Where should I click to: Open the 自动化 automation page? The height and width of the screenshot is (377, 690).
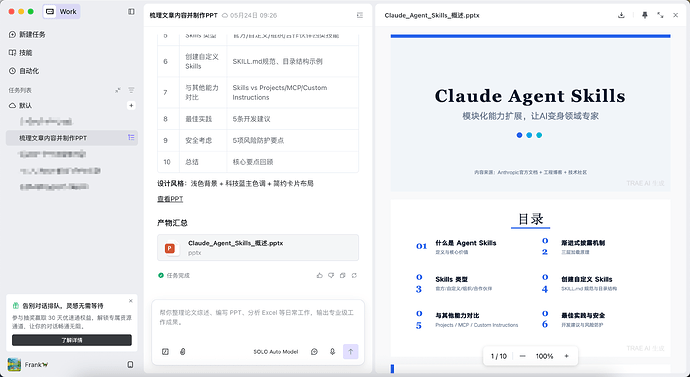coord(24,71)
